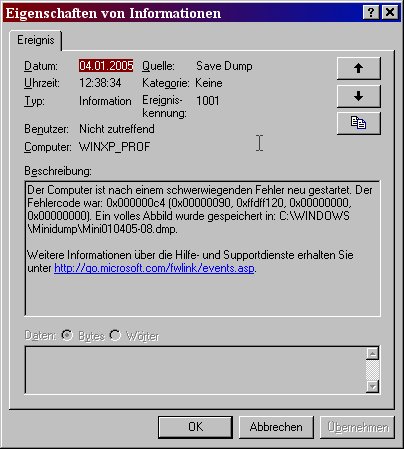Click the empty Daten text area
This screenshot has width=404, height=449.
(195, 370)
